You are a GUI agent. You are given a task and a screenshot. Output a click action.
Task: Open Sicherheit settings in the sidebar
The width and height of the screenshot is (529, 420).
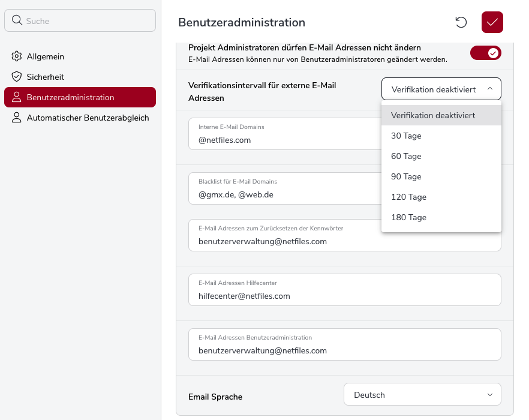pos(46,77)
